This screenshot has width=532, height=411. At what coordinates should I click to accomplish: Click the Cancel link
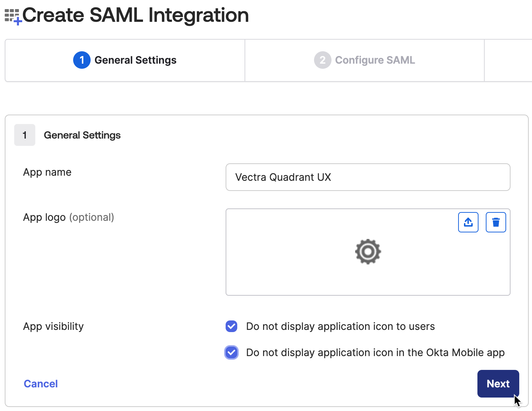pos(41,384)
